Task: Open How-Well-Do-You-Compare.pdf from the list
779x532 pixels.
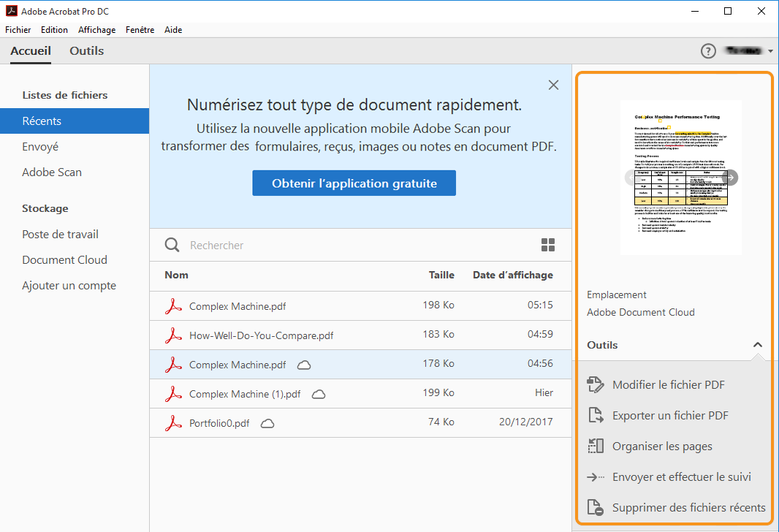Action: [x=261, y=335]
